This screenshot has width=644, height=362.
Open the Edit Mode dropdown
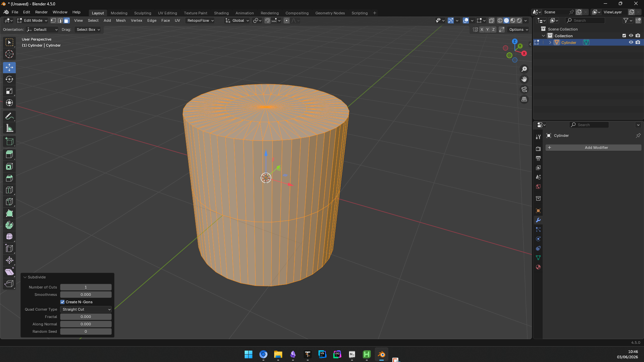tap(32, 20)
